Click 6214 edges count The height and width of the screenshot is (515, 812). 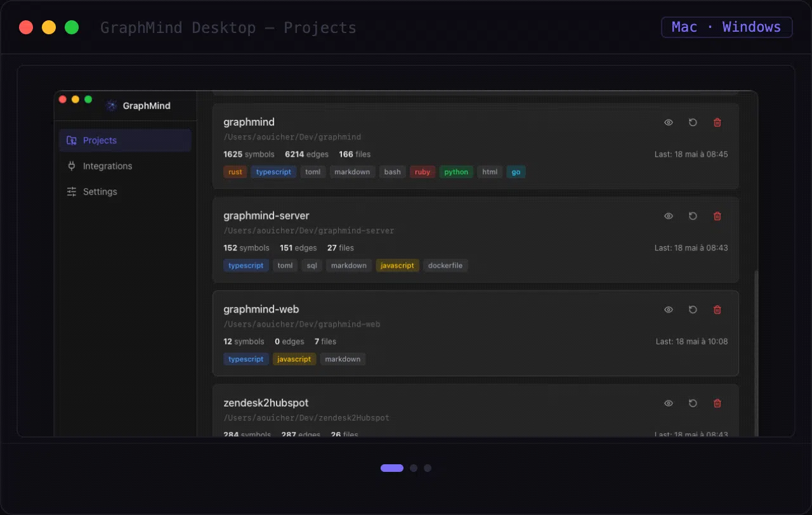307,154
